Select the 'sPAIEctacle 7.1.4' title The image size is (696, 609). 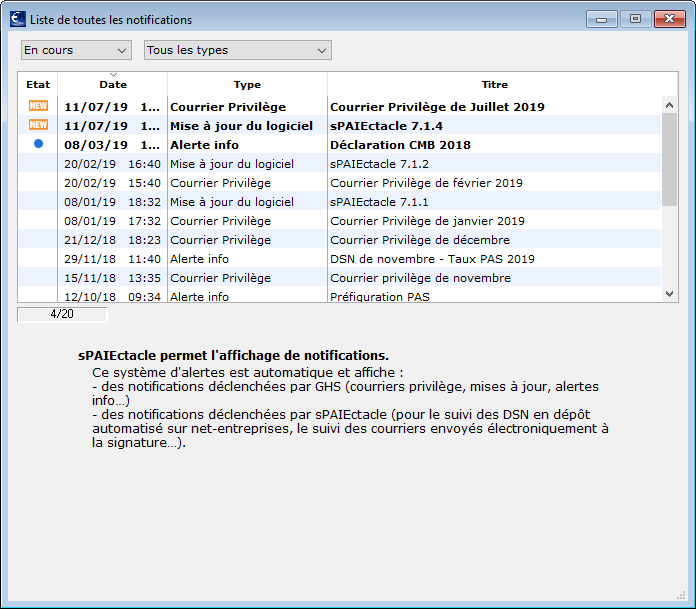(386, 126)
